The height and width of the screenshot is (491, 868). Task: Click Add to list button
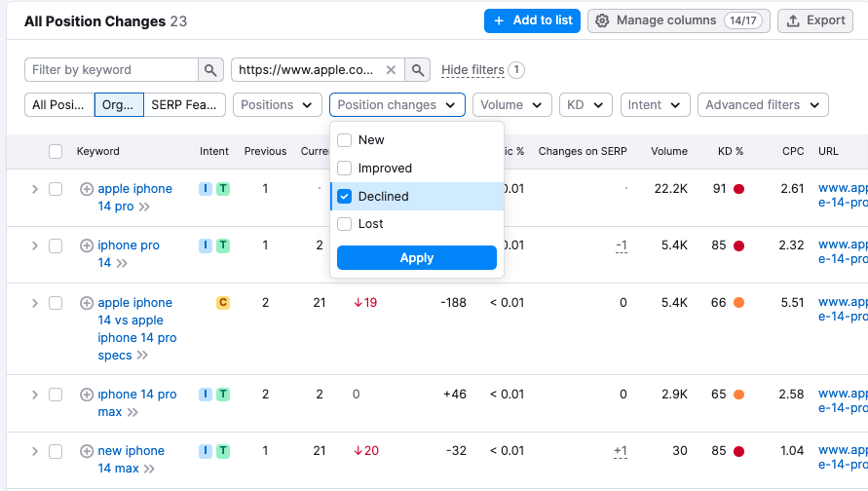pos(532,20)
